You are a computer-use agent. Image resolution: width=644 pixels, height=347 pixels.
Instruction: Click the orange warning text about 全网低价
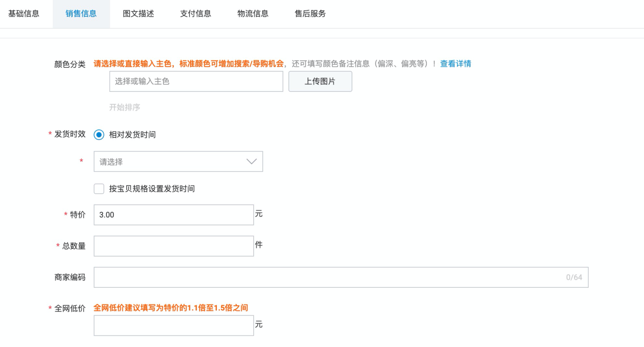tap(170, 307)
